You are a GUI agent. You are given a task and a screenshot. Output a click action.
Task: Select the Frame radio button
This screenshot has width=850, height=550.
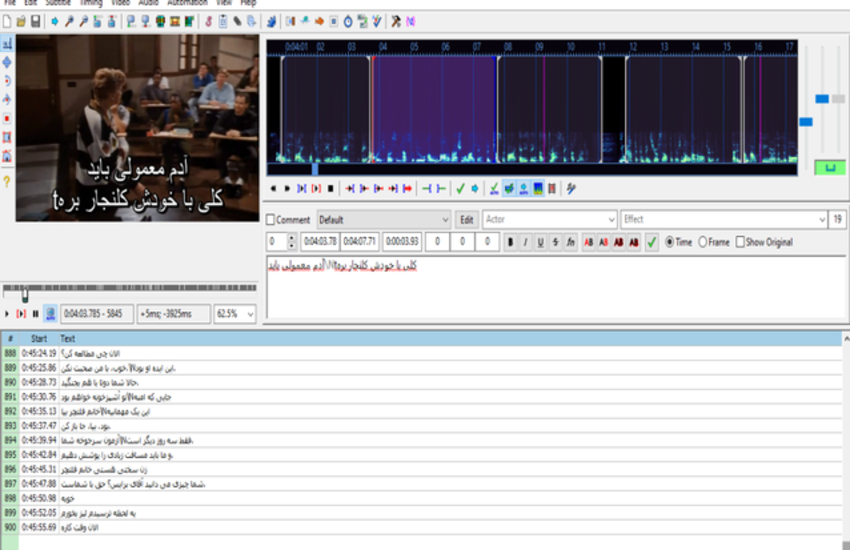click(x=703, y=242)
